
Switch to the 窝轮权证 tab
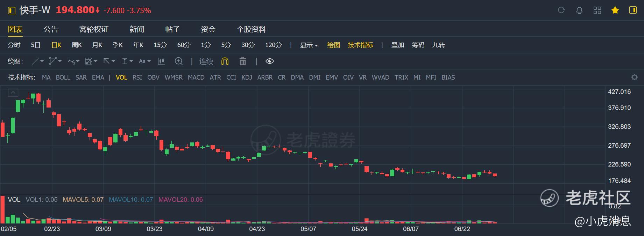tap(94, 29)
